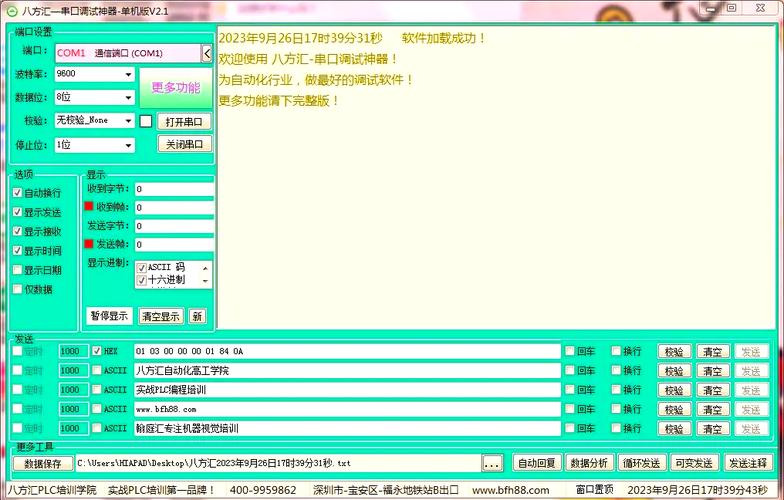Disable the 显示时间 checkbox
Screen dimensions: 784x500
(x=18, y=250)
